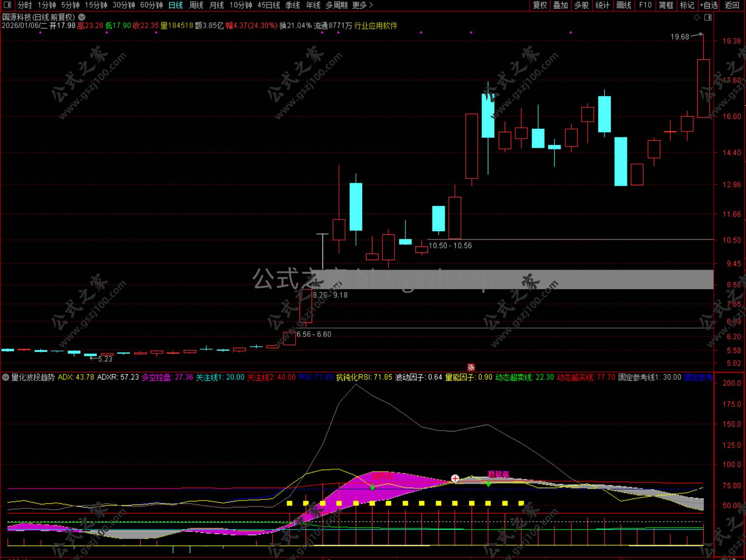Image resolution: width=746 pixels, height=560 pixels.
Task: Select the 15分钟 period
Action: (x=96, y=5)
